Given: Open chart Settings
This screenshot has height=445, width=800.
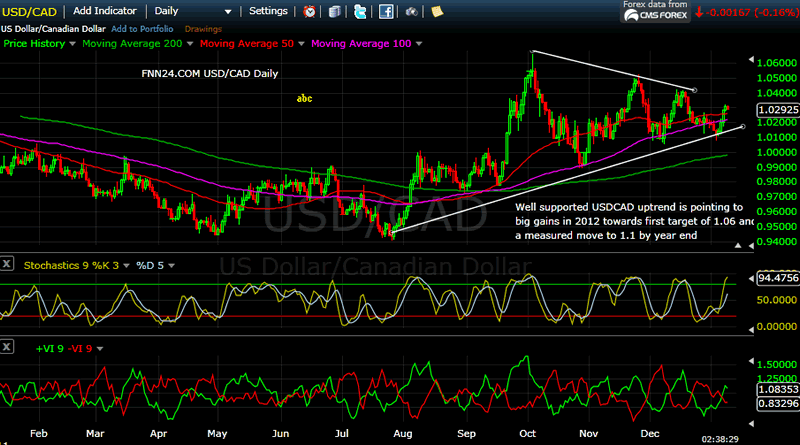Looking at the screenshot, I should pyautogui.click(x=268, y=11).
